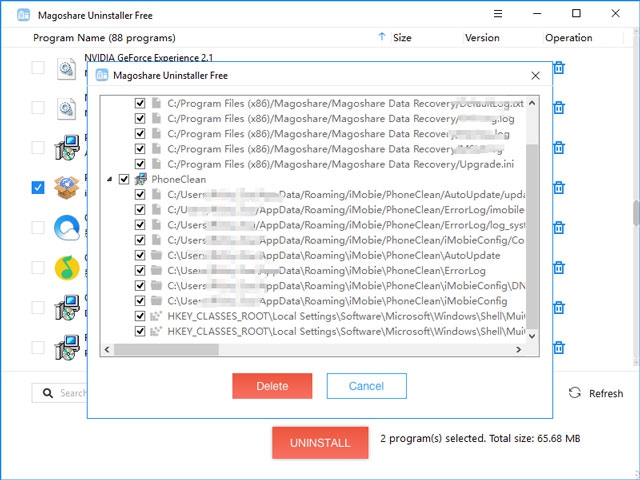Uncheck the last HKEY_CLASSES_ROOT registry checkbox
This screenshot has width=640, height=480.
[x=140, y=331]
